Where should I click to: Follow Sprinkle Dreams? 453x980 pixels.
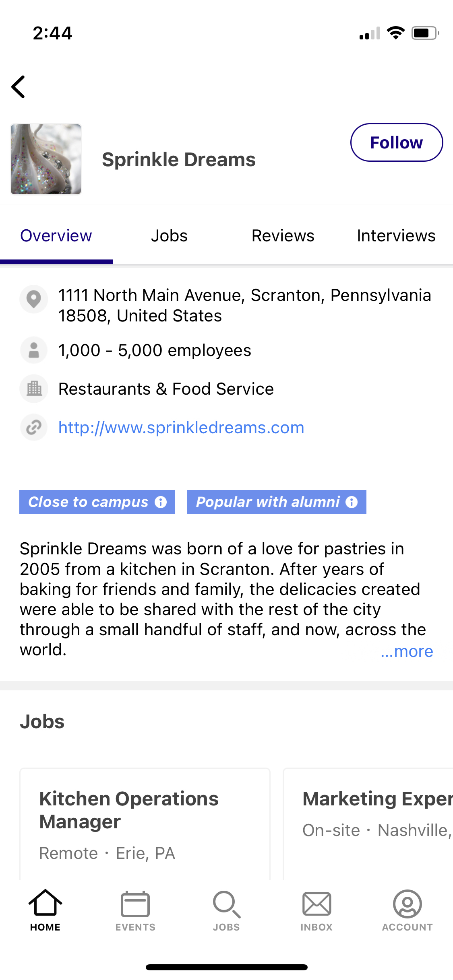(397, 142)
